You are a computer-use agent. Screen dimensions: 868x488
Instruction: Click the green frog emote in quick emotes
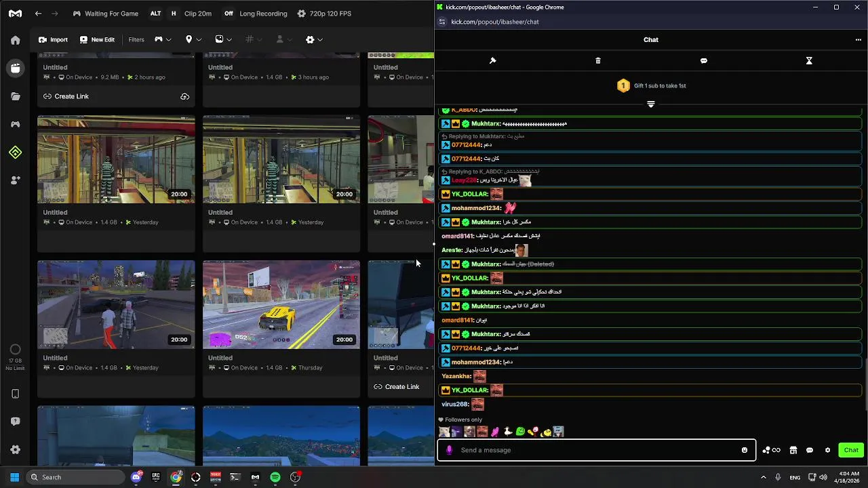(520, 432)
